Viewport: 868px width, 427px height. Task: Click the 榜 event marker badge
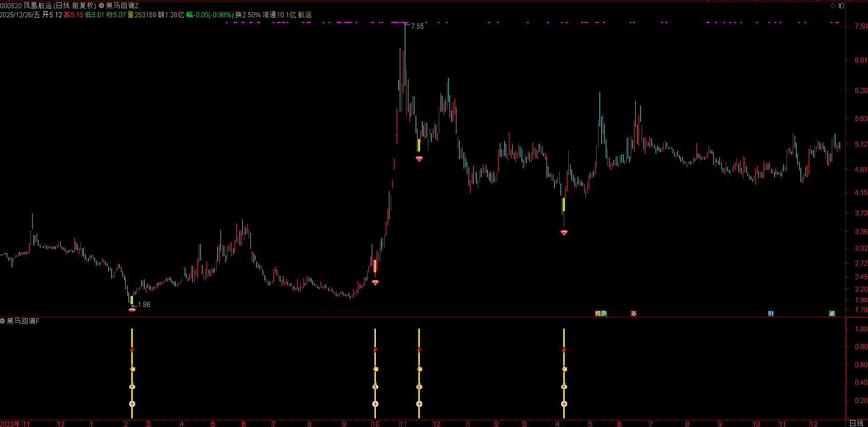(598, 314)
